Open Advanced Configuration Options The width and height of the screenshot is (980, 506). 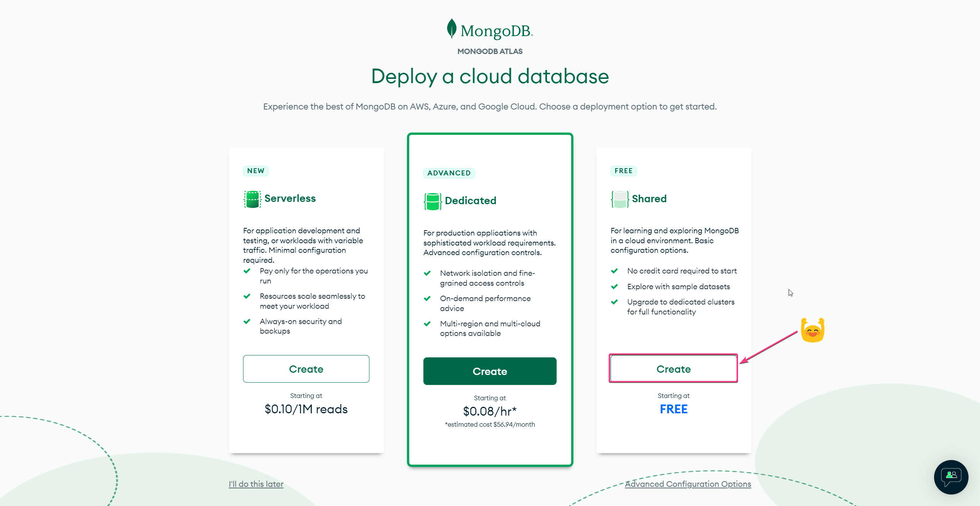pos(688,484)
